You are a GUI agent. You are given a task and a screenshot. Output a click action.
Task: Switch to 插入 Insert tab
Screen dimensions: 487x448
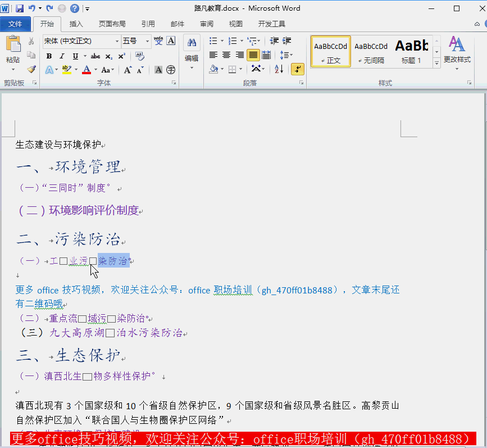pyautogui.click(x=76, y=24)
